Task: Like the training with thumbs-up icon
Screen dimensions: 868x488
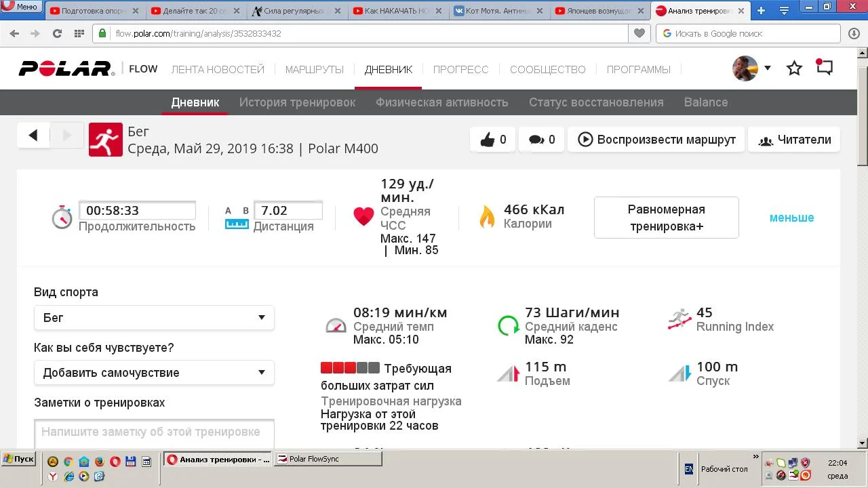Action: [488, 140]
